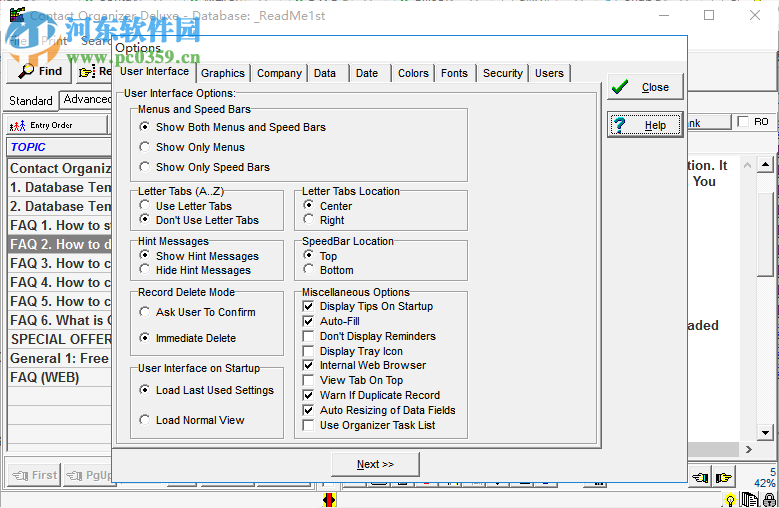Select the Standard tab in main window
The height and width of the screenshot is (508, 779).
pyautogui.click(x=31, y=100)
